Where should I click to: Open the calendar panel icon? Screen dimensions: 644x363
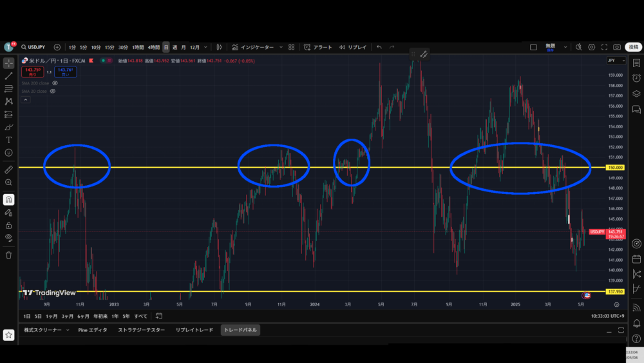point(636,259)
